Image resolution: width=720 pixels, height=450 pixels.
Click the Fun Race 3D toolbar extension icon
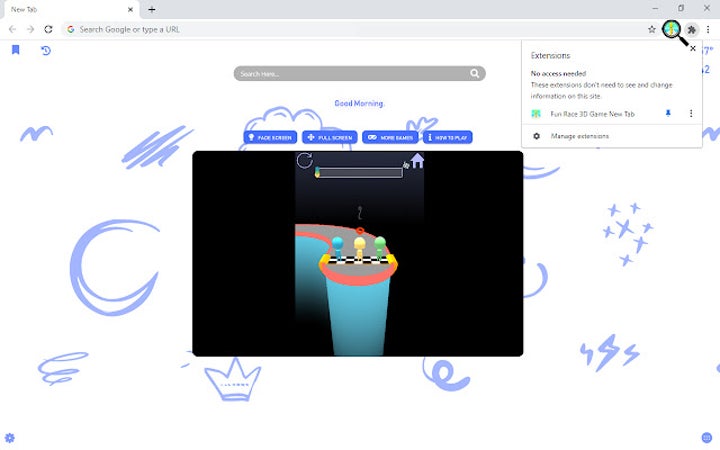pyautogui.click(x=673, y=29)
